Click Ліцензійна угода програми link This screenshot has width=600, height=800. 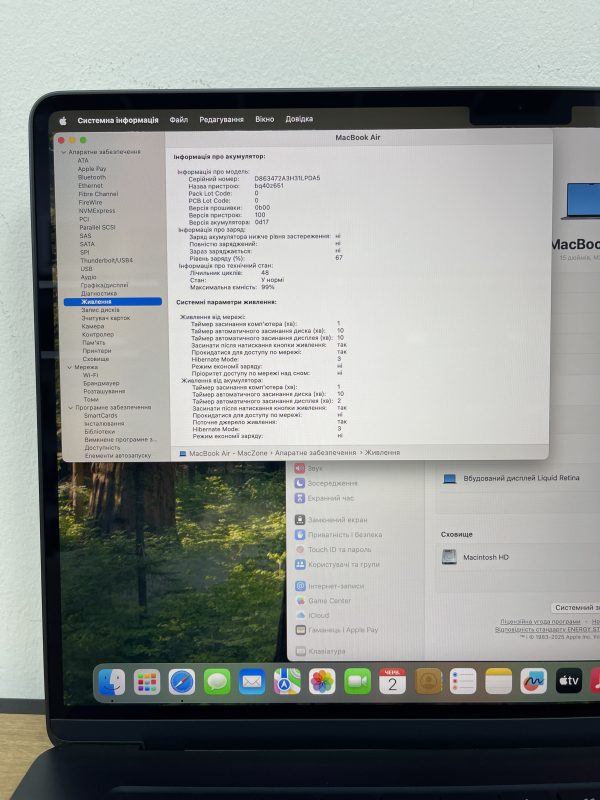point(540,622)
